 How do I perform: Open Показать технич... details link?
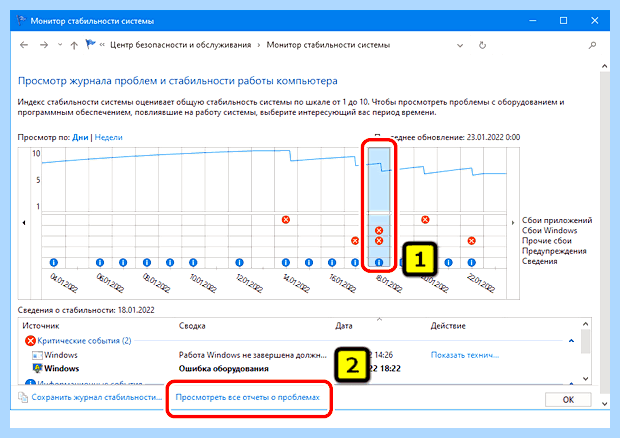tap(465, 355)
